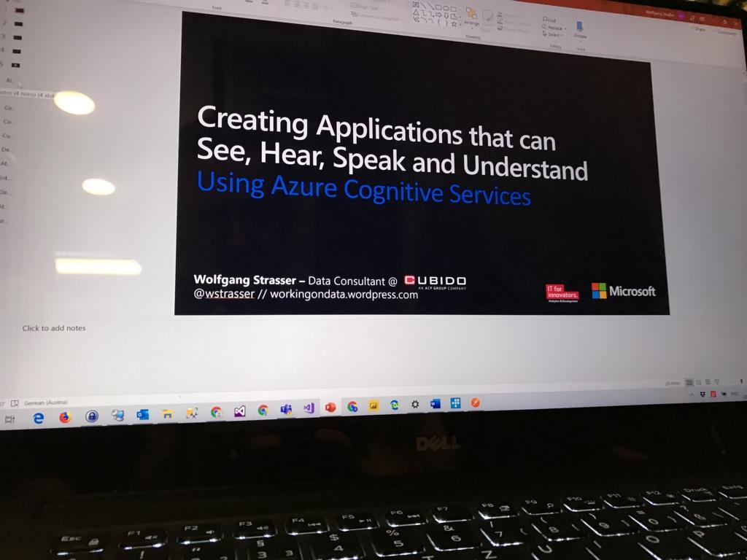747x560 pixels.
Task: Select slide 4 thumbnail
Action: (17, 51)
